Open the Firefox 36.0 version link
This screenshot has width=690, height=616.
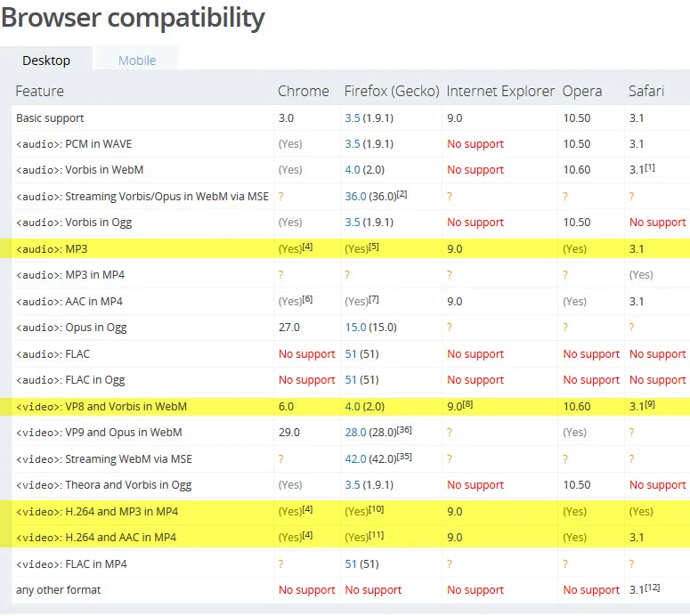[355, 196]
